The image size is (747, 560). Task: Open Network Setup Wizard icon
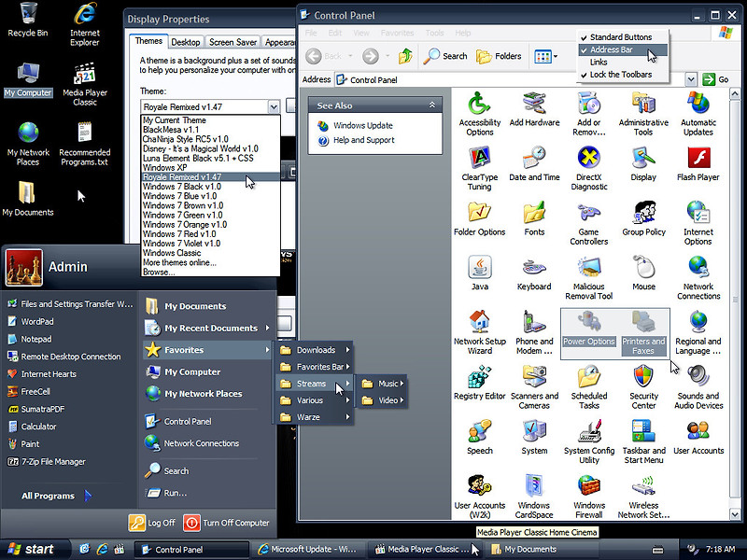[x=479, y=332]
